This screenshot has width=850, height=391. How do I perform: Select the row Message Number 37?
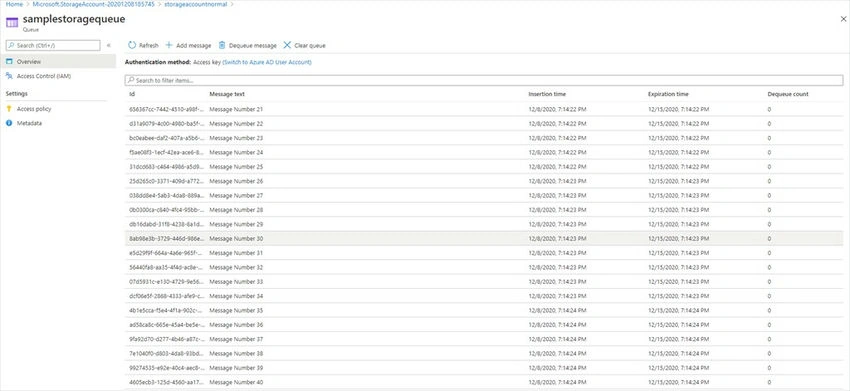[484, 339]
